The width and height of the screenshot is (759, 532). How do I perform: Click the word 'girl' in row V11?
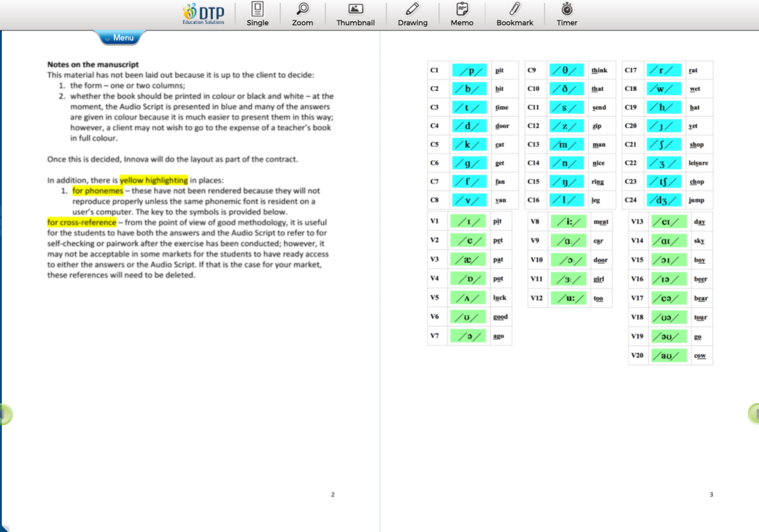(598, 279)
